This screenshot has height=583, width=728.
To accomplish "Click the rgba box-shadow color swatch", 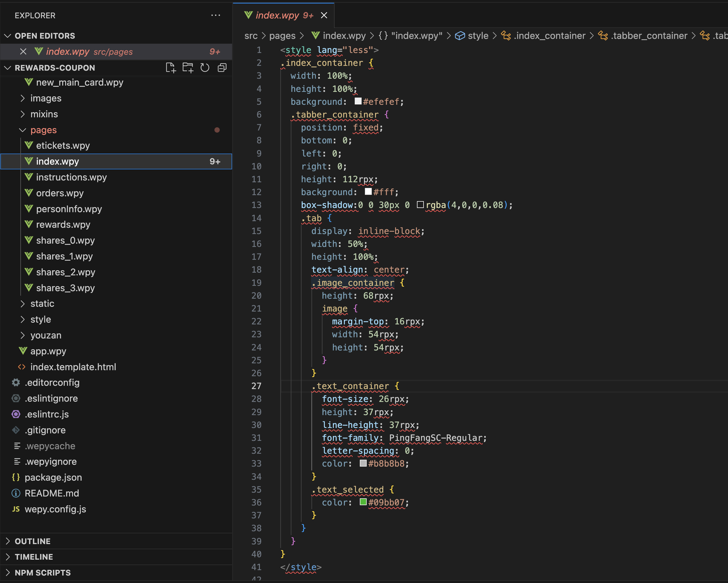I will coord(421,205).
